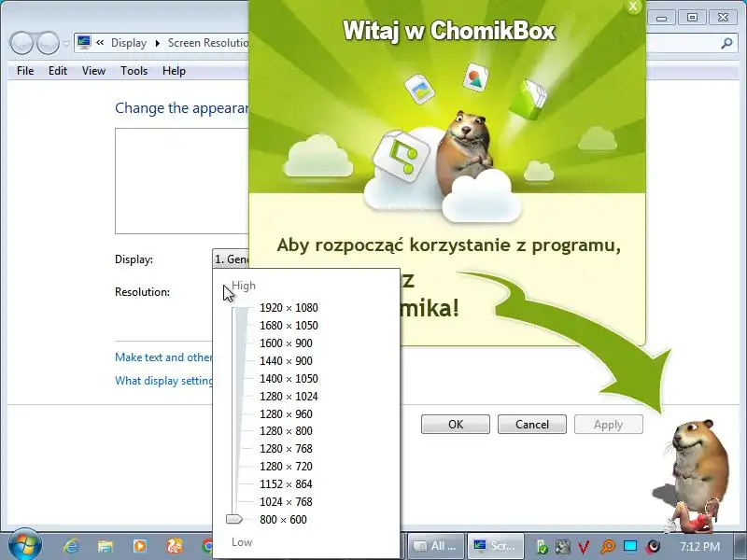Set resolution to 1280 × 768
This screenshot has height=560, width=747.
click(286, 448)
